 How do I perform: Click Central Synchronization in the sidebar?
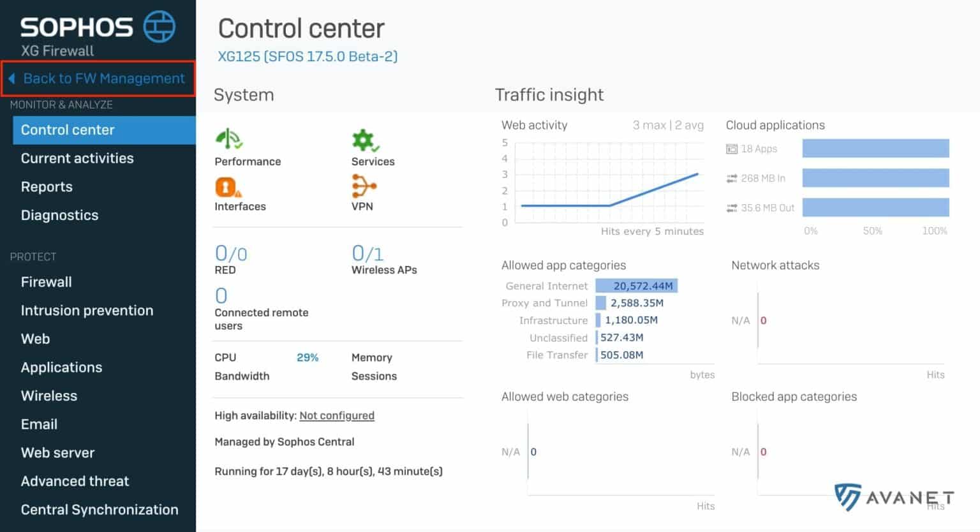pos(99,509)
